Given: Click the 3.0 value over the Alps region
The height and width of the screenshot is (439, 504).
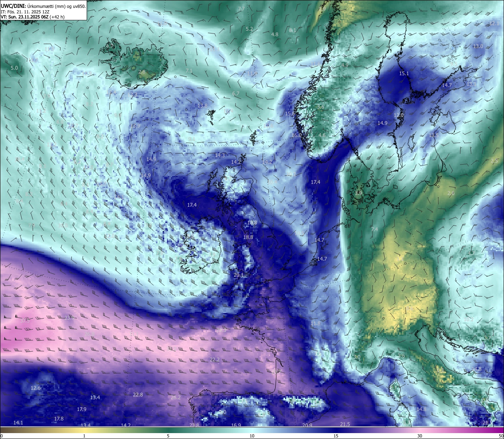Looking at the screenshot, I should click(357, 357).
